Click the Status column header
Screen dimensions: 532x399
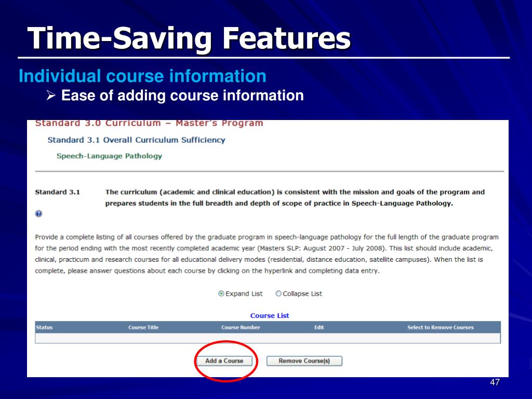tap(44, 327)
